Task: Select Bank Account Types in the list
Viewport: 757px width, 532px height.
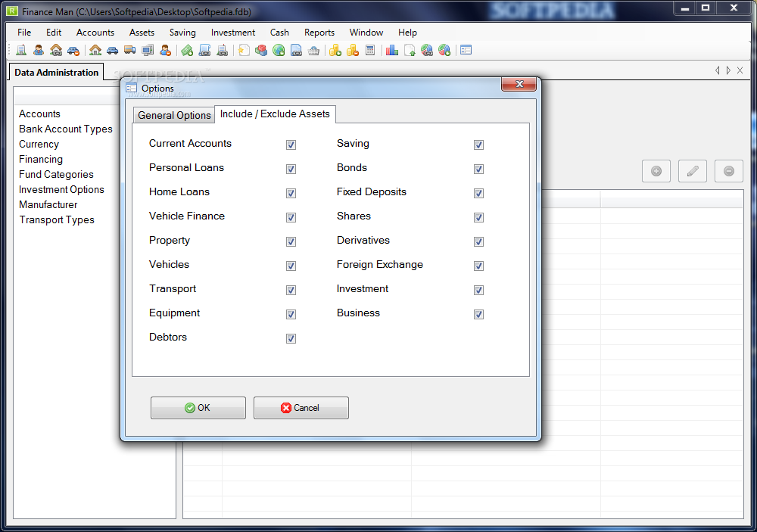Action: (x=66, y=129)
